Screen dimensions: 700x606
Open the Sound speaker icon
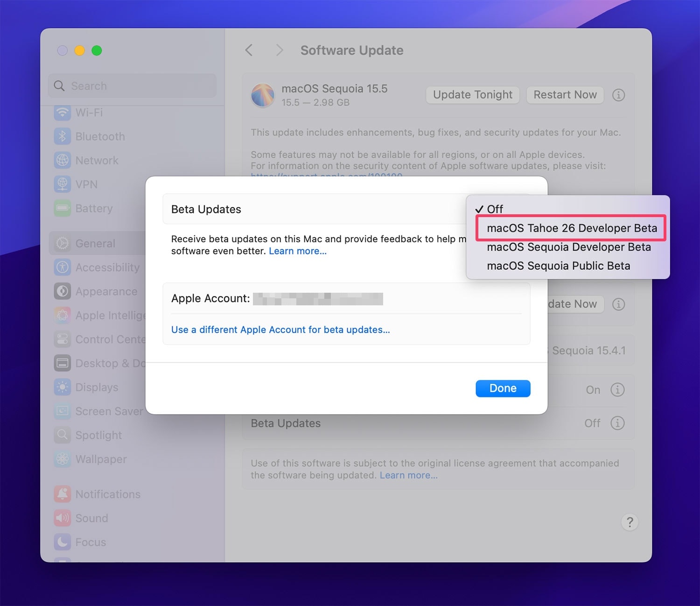(62, 518)
